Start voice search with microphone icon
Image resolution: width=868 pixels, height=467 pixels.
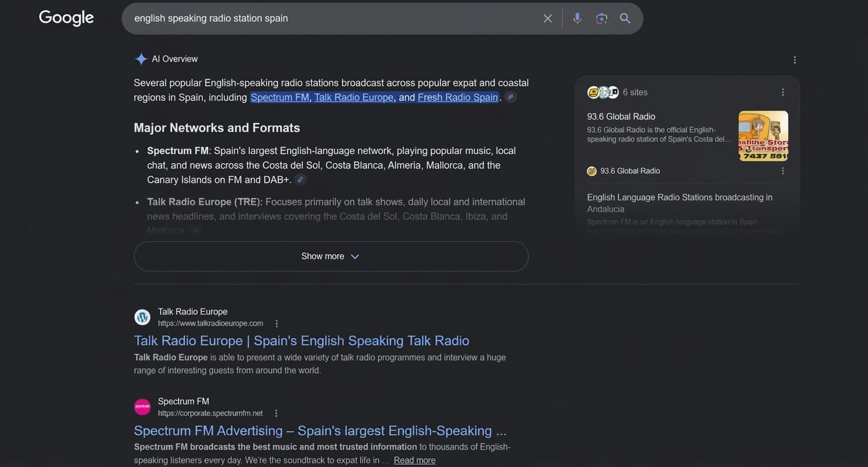coord(577,19)
